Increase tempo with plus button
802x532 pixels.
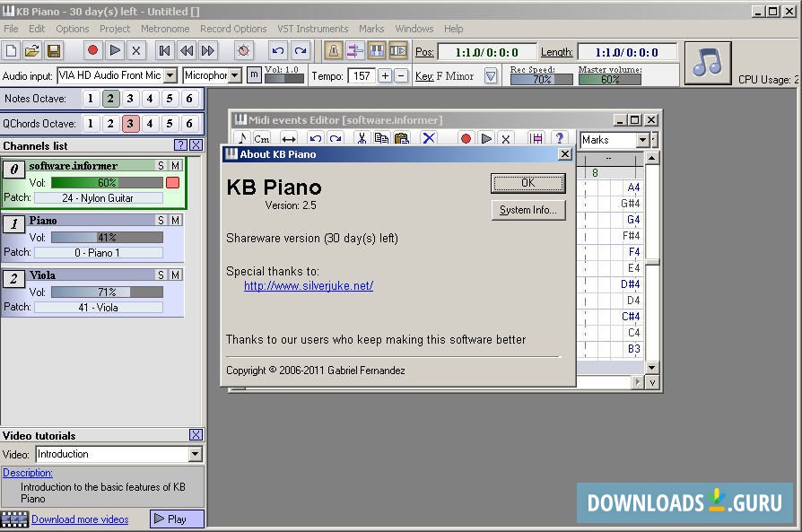385,75
